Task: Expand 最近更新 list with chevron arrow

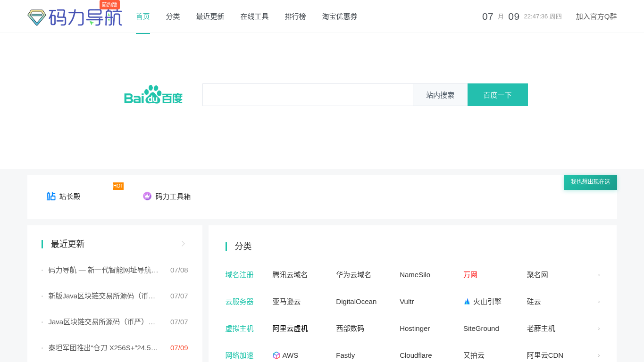Action: (184, 244)
